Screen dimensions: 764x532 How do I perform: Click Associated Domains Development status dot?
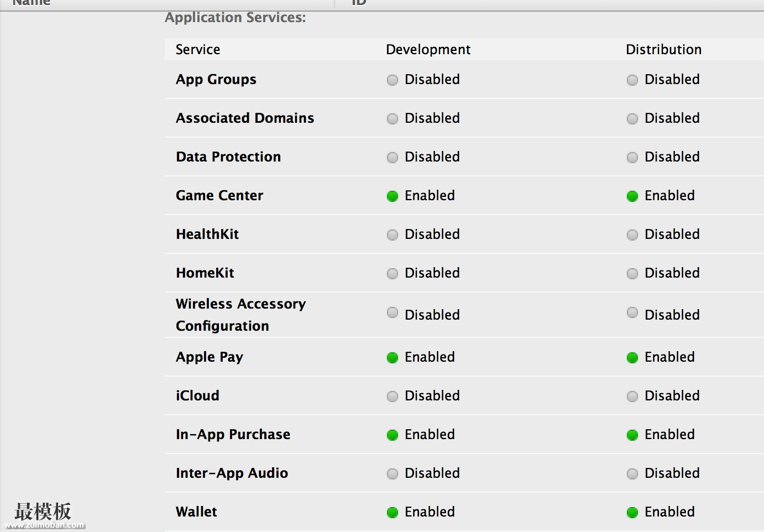(x=393, y=119)
